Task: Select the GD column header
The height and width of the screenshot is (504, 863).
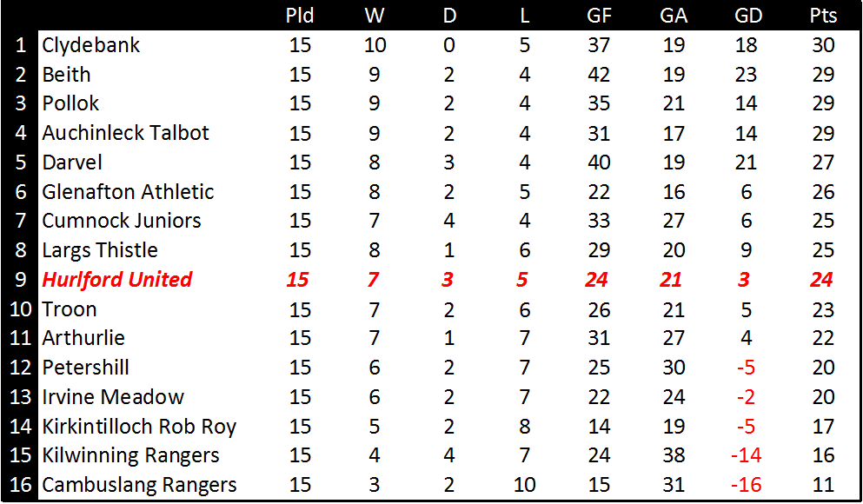Action: pos(748,16)
